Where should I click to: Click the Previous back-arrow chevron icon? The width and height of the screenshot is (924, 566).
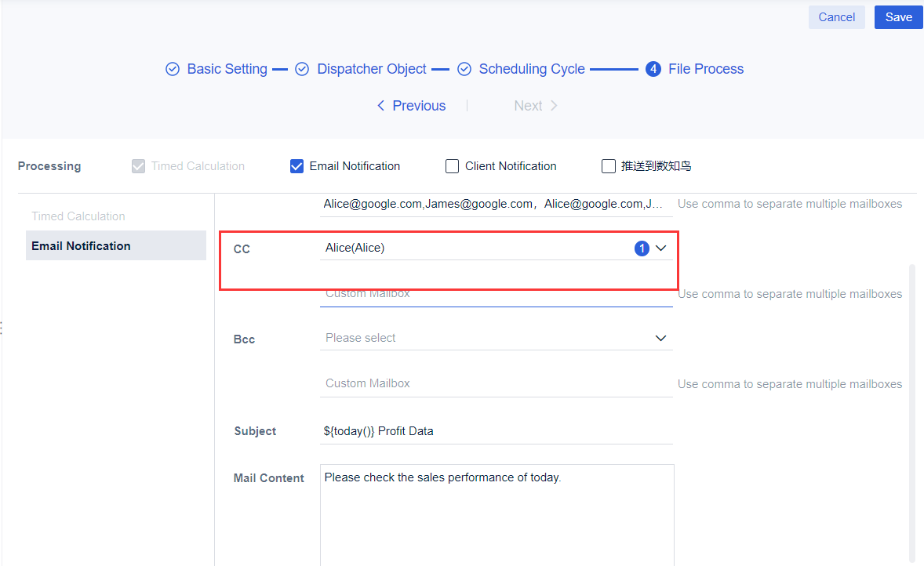coord(380,105)
